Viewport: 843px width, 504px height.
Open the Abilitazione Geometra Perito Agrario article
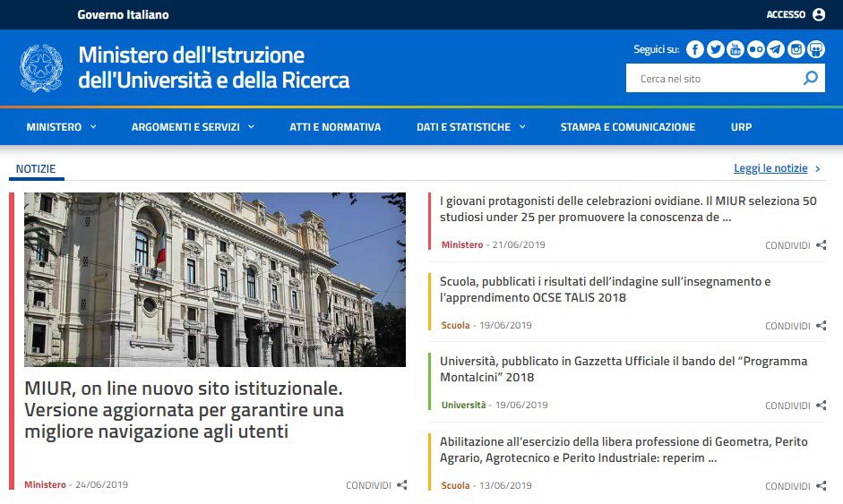[624, 449]
